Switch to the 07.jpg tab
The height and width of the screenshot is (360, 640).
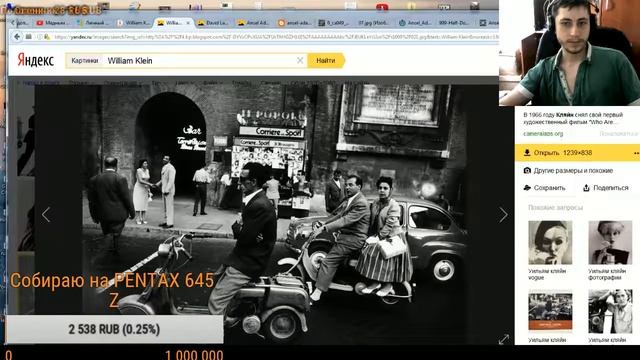pos(373,23)
